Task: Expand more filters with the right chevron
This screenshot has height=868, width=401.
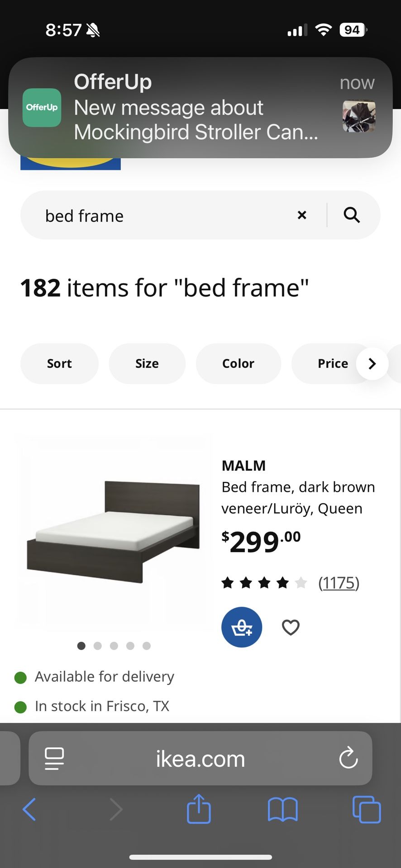Action: click(x=372, y=363)
